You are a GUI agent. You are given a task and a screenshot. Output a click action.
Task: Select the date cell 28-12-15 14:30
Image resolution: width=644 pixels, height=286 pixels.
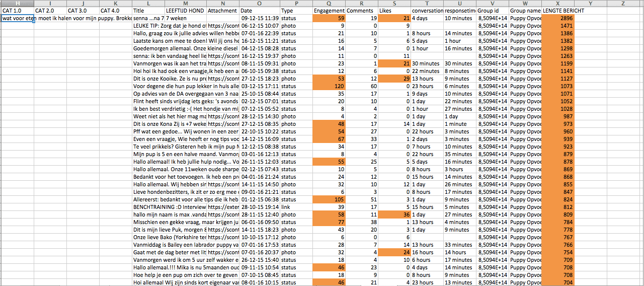pyautogui.click(x=259, y=117)
